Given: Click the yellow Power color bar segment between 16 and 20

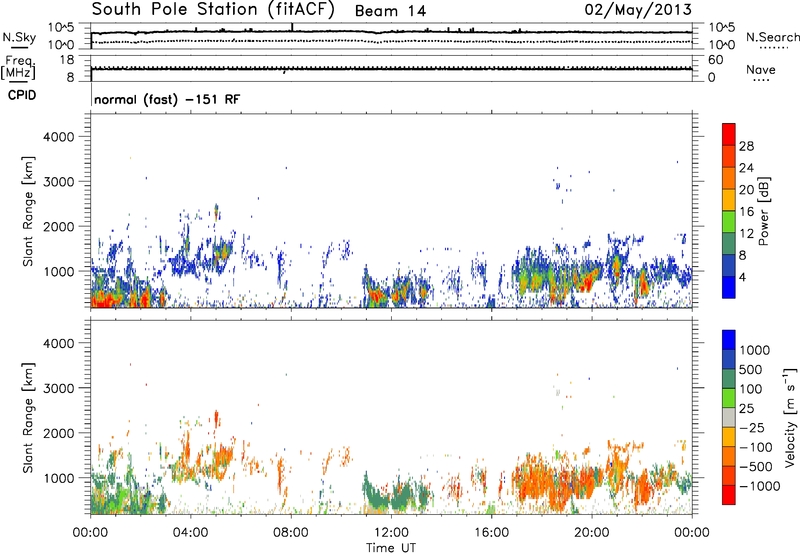Looking at the screenshot, I should tap(729, 200).
